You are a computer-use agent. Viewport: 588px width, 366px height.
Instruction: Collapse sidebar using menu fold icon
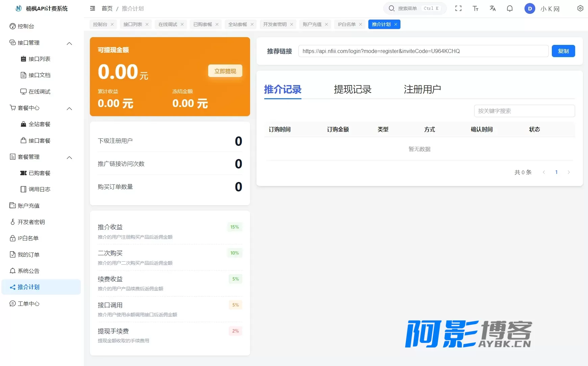[93, 8]
